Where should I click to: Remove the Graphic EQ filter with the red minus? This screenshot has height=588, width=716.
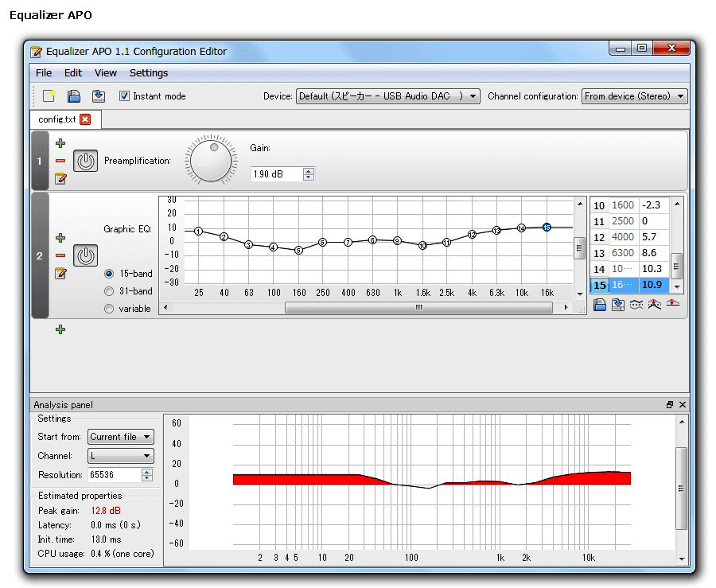(60, 255)
